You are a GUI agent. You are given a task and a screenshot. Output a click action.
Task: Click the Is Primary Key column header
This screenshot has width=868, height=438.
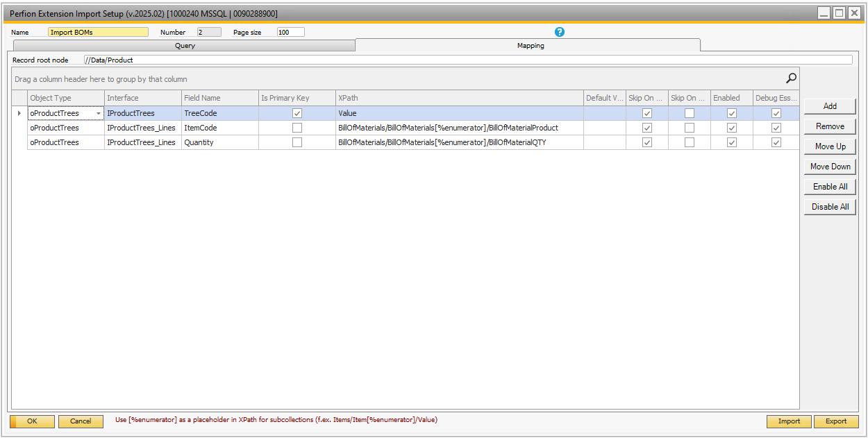(297, 98)
